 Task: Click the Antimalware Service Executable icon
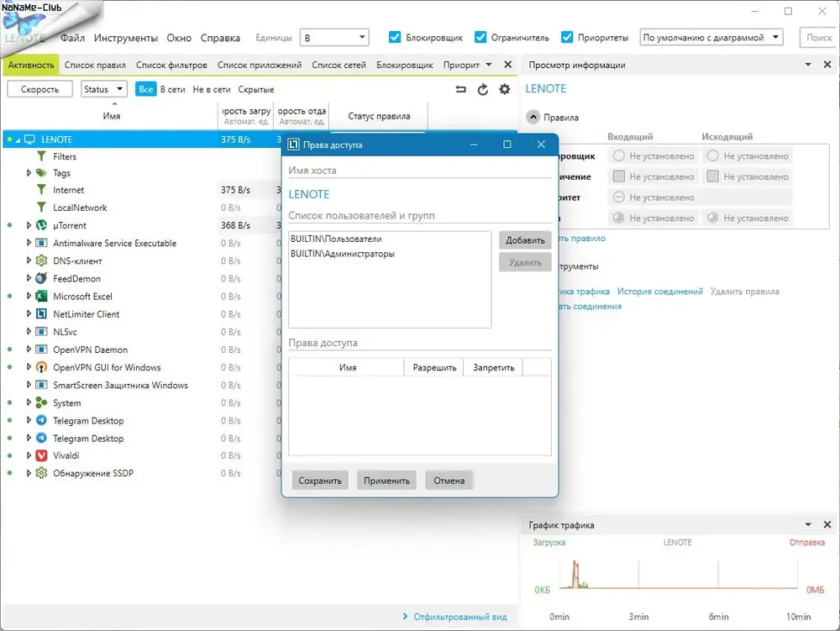point(41,243)
